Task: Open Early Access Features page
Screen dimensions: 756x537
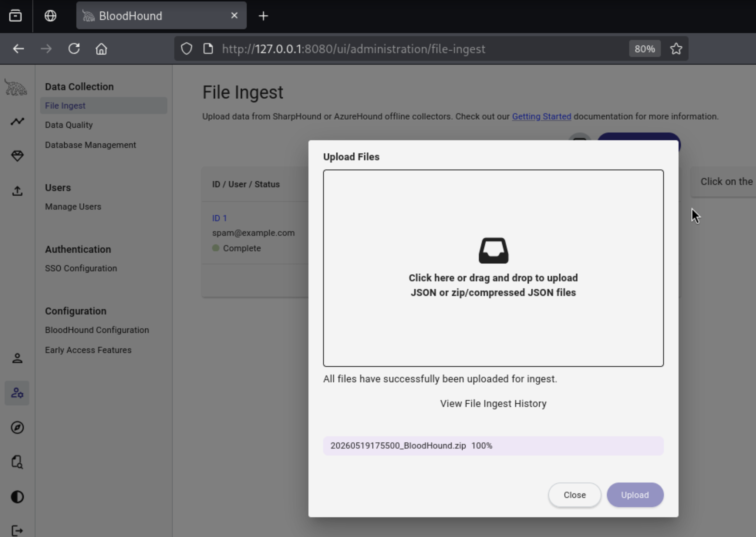Action: tap(88, 350)
